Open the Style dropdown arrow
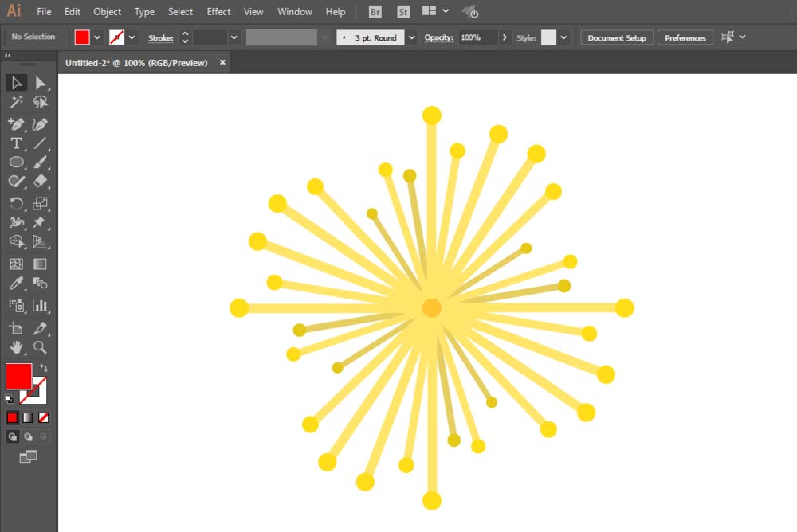The height and width of the screenshot is (532, 797). (x=563, y=37)
